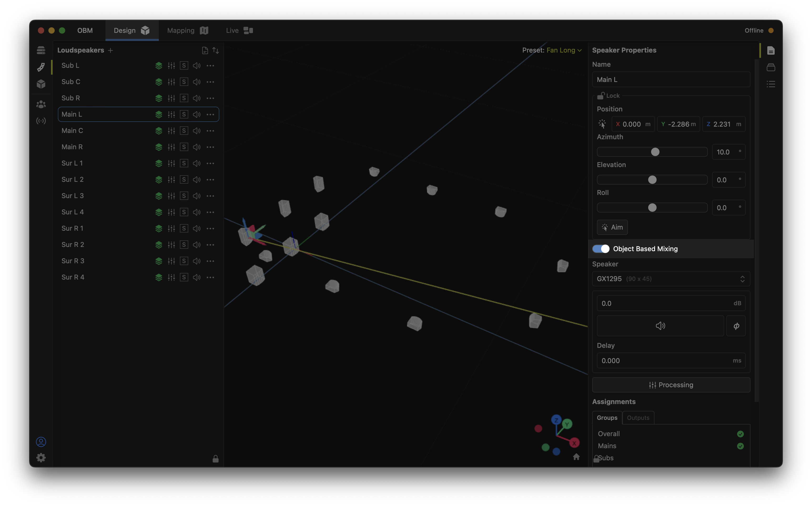This screenshot has width=812, height=506.
Task: Open the Processing button
Action: pos(671,385)
